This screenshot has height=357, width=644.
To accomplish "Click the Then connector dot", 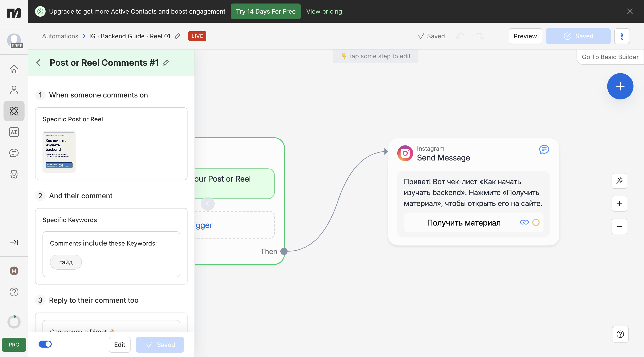I will tap(284, 251).
